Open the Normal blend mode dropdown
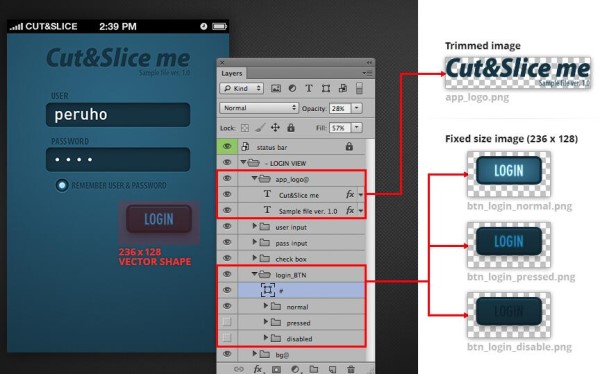The height and width of the screenshot is (374, 600). click(259, 108)
